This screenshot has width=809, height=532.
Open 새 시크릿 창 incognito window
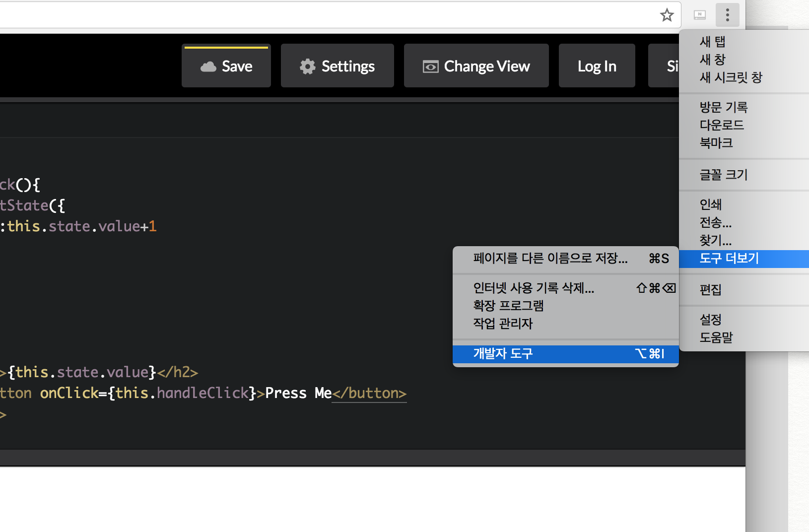744,77
